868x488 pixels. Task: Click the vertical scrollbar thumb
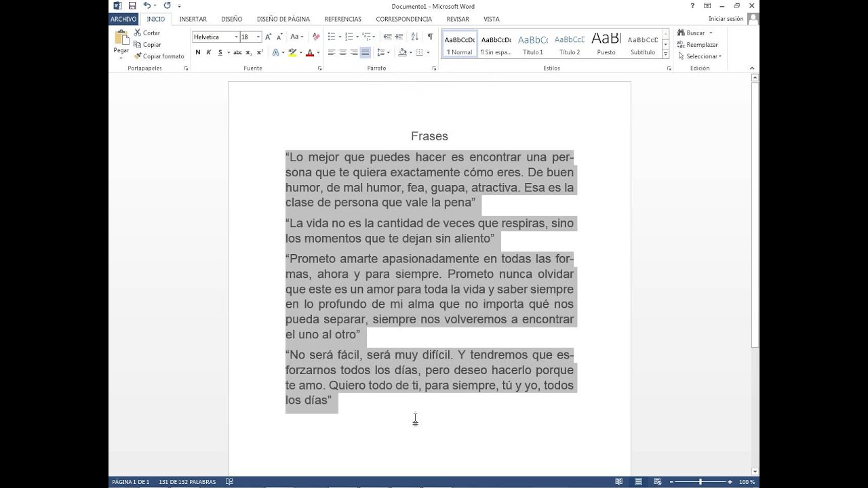click(x=755, y=215)
